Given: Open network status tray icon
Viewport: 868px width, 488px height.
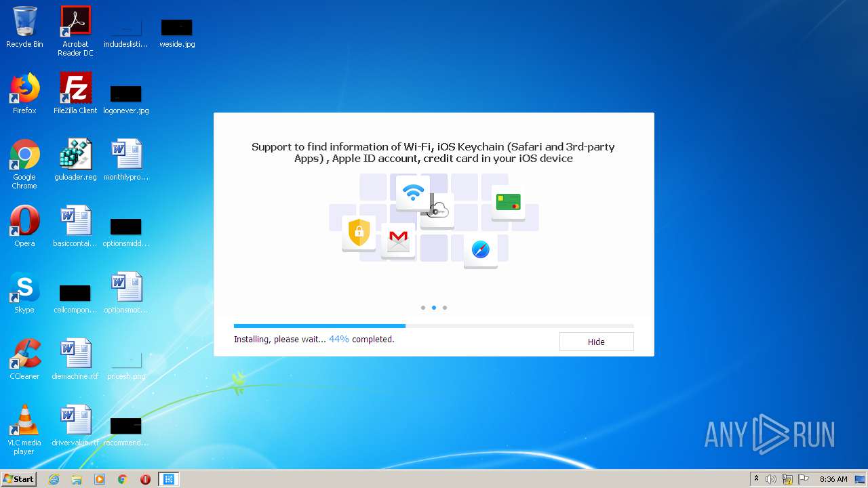Looking at the screenshot, I should 787,479.
